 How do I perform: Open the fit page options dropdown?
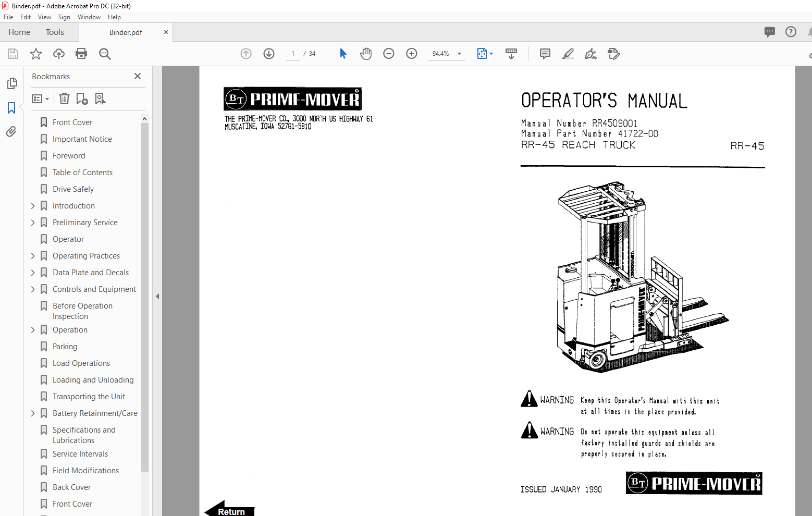click(485, 54)
